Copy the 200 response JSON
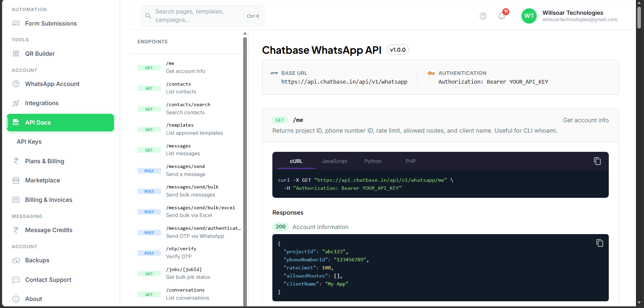This screenshot has width=644, height=308. [x=600, y=243]
